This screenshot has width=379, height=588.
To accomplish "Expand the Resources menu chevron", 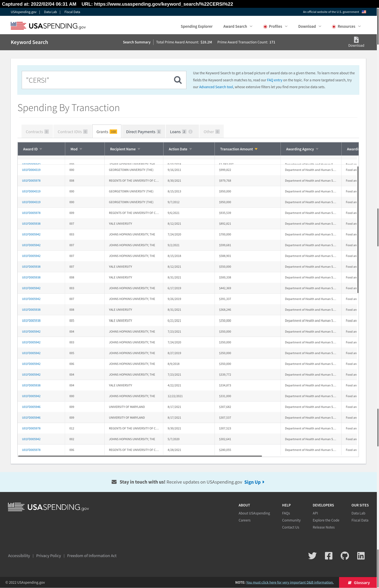I will tap(359, 26).
